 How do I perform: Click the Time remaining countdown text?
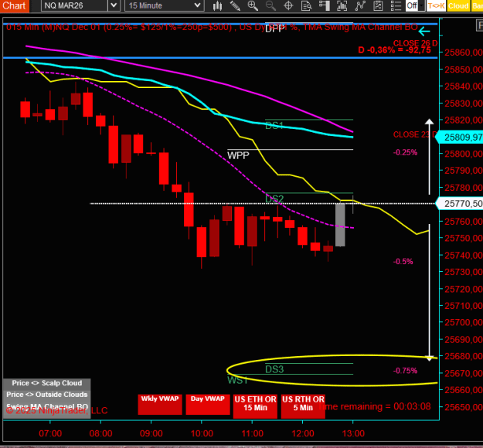pos(375,406)
